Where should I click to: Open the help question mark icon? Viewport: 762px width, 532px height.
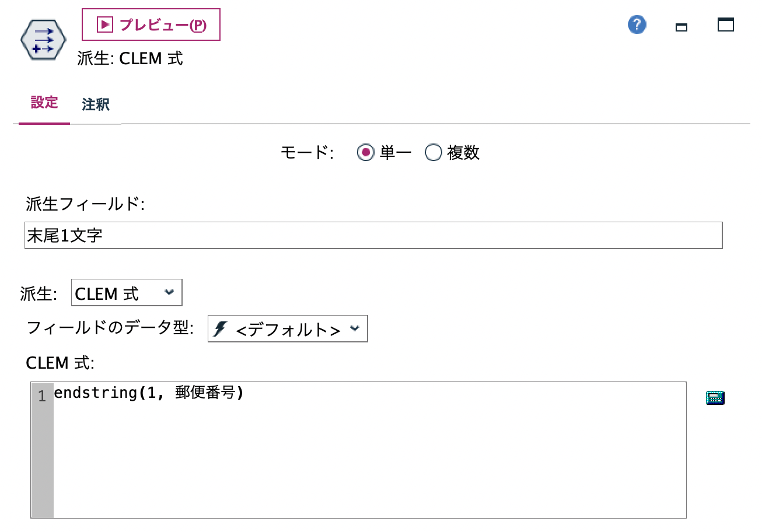pos(637,24)
